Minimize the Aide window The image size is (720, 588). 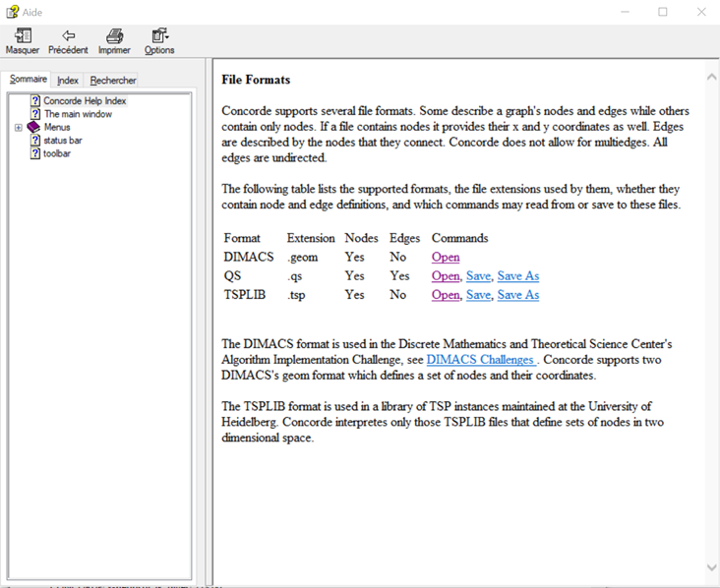pyautogui.click(x=625, y=12)
